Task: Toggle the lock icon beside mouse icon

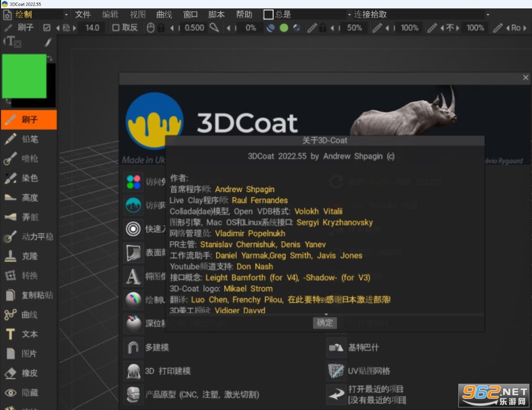Action: (161, 28)
